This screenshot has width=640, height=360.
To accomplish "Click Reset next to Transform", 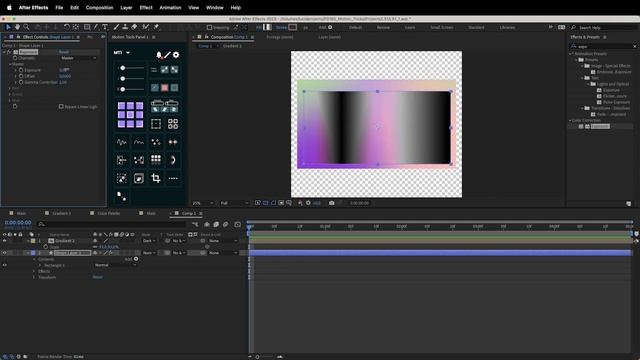I will [98, 278].
